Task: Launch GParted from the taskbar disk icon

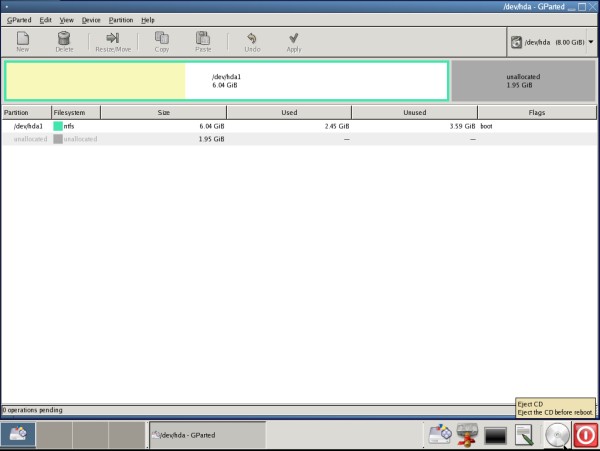Action: click(440, 434)
